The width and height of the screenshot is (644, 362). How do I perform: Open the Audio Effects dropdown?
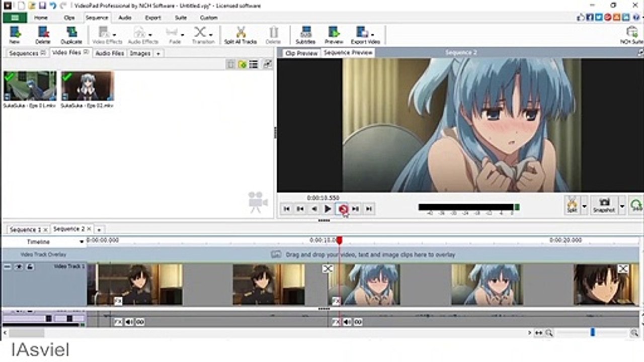click(150, 35)
